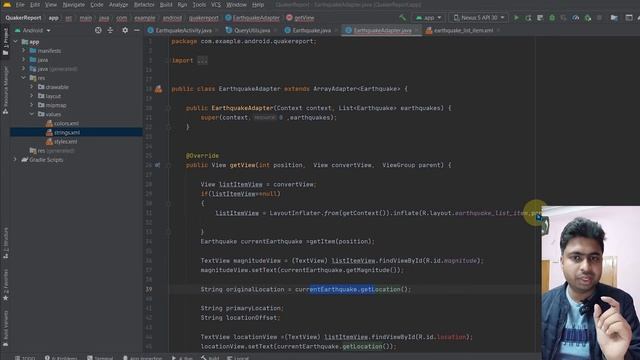Click the Select Opened File target icon
640x360 pixels.
pos(98,30)
